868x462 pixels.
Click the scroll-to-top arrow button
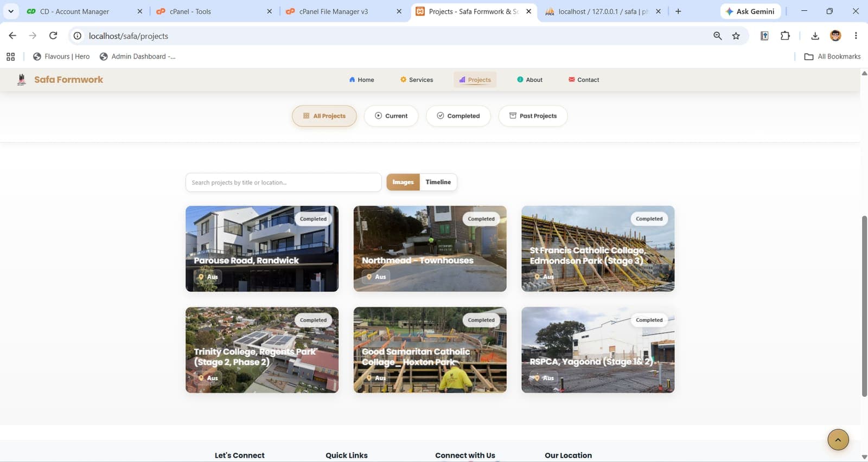pos(838,440)
